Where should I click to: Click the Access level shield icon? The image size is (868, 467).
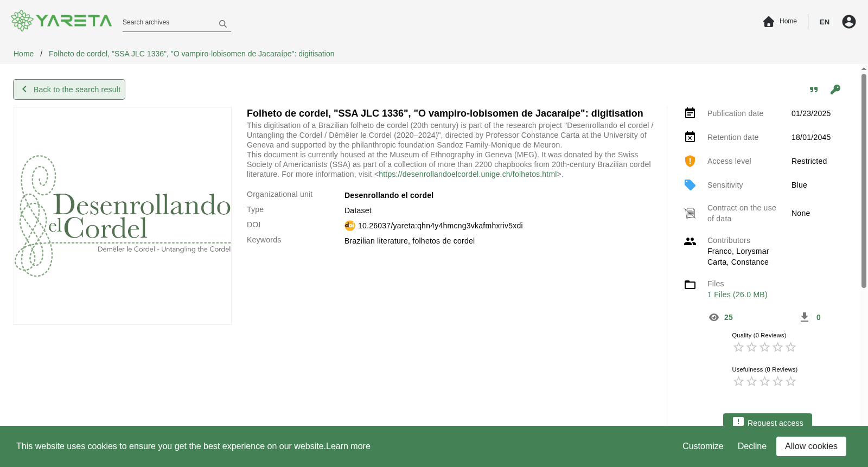click(690, 161)
